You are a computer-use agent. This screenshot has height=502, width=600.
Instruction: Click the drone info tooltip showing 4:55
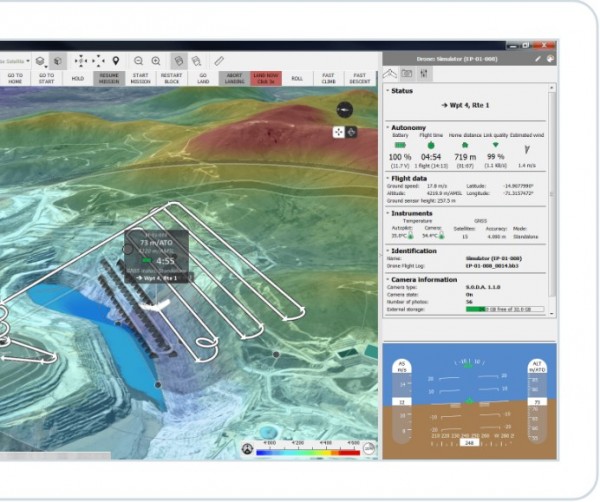tap(157, 256)
